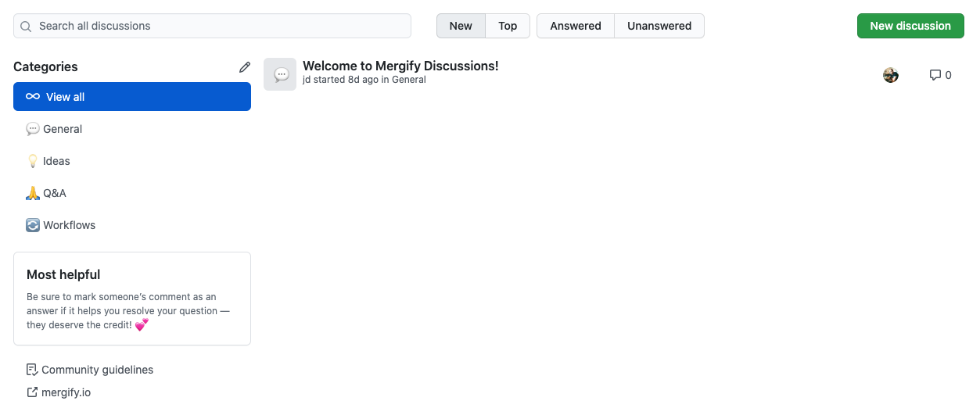The height and width of the screenshot is (408, 980).
Task: Filter to Answered discussions
Action: click(576, 26)
